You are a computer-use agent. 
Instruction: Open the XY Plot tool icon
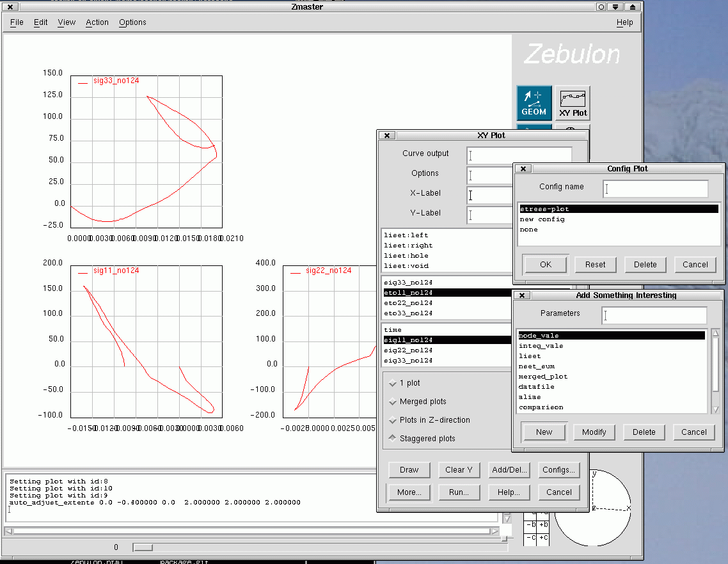pos(573,103)
